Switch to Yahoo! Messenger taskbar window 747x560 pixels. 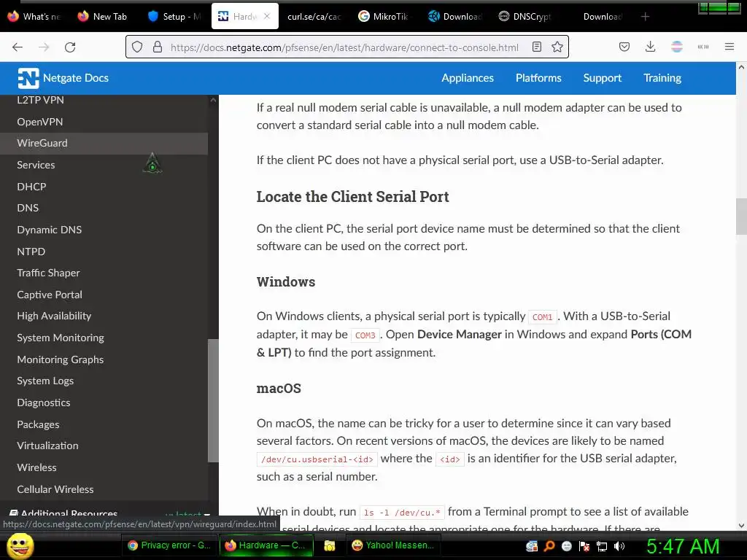point(393,545)
